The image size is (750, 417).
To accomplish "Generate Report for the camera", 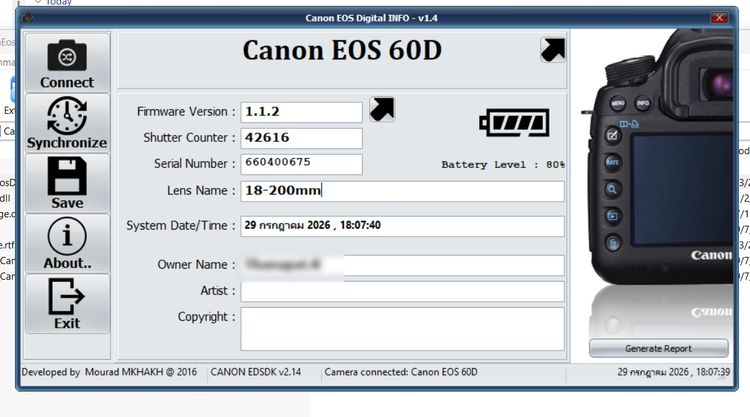I will (x=659, y=349).
